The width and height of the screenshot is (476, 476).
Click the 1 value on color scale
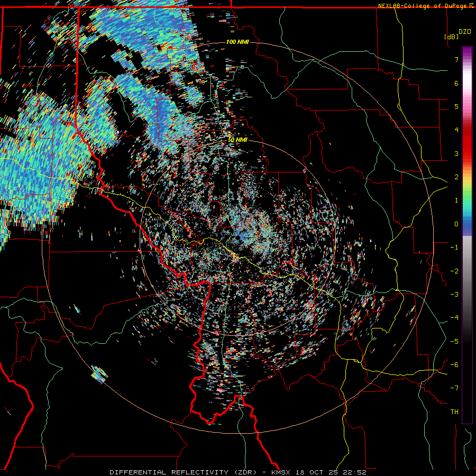[456, 200]
